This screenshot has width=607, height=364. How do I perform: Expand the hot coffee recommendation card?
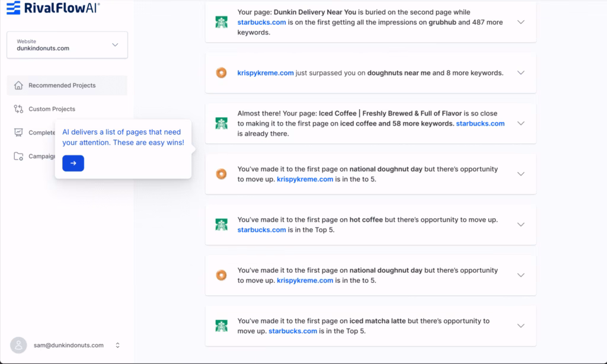(520, 225)
